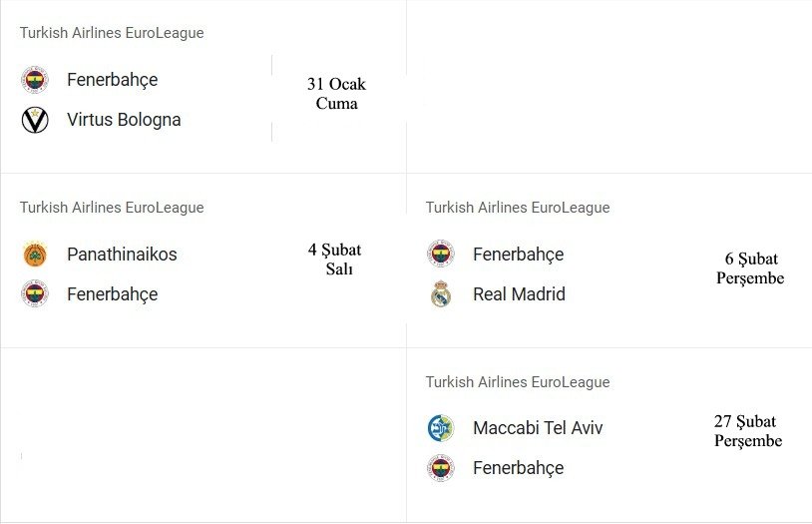Select EuroLeague label above Fenerbahçe–Virtus Bologna

[x=112, y=33]
